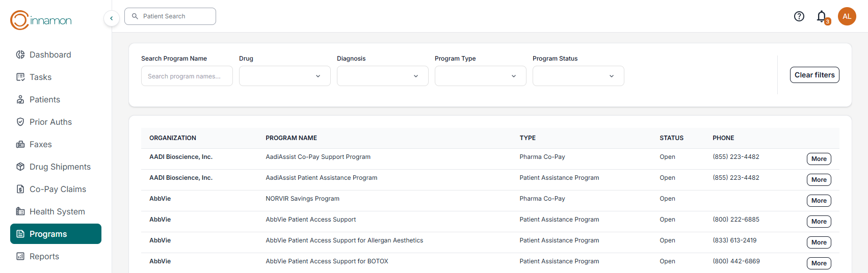Open the Diagnosis filter dropdown
The height and width of the screenshot is (273, 868).
click(x=382, y=76)
